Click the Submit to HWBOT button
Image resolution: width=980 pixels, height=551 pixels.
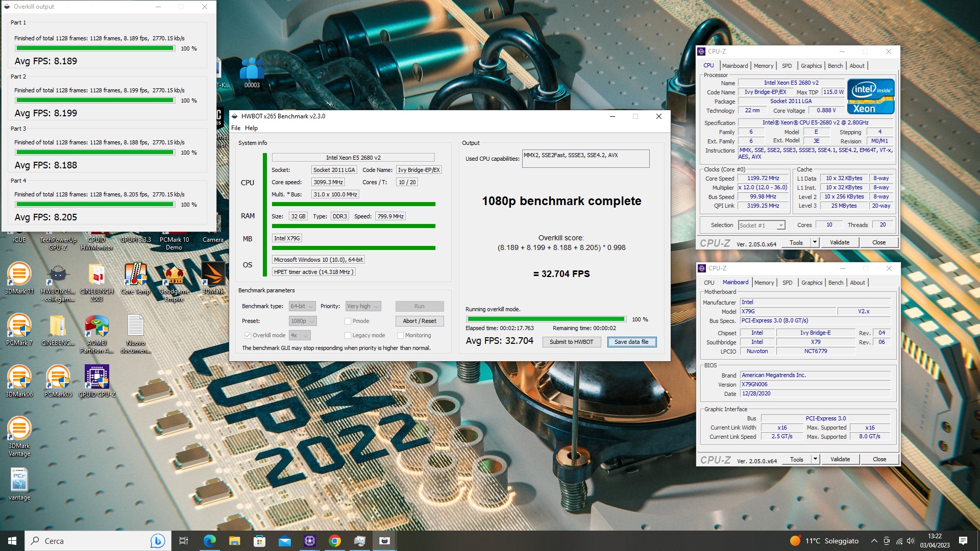tap(572, 342)
